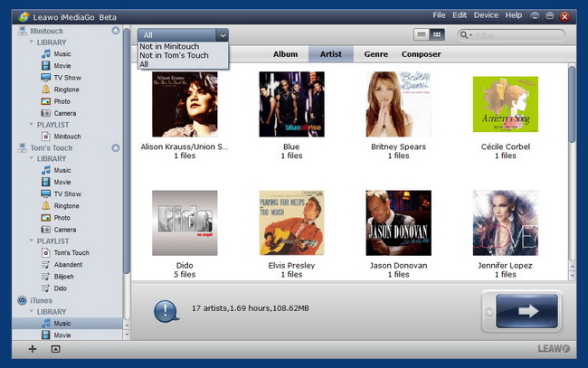The width and height of the screenshot is (588, 368).
Task: Select Blue artist thumbnail
Action: tap(291, 104)
